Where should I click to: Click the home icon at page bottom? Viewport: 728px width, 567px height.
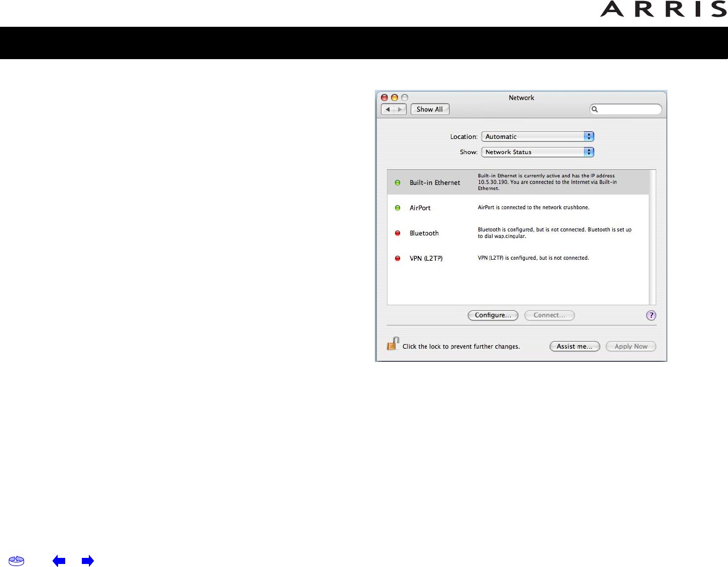pos(16,561)
